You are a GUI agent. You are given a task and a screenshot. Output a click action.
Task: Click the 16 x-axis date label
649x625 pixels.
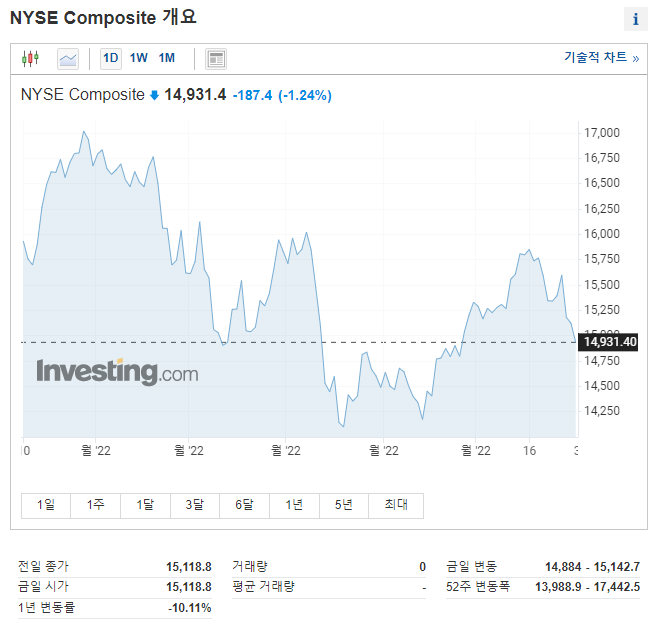(529, 450)
